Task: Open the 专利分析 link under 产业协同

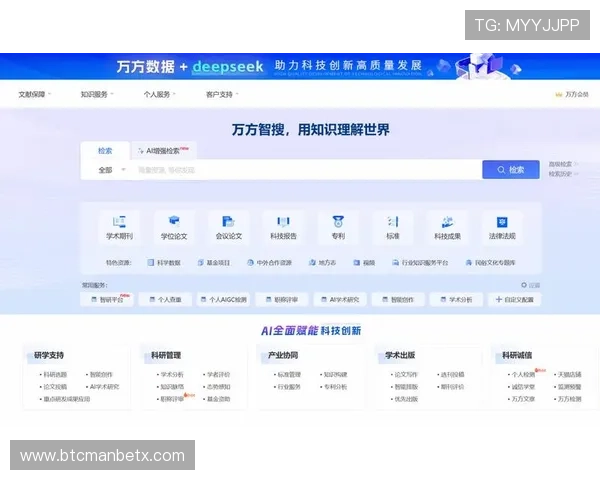Action: (x=336, y=387)
